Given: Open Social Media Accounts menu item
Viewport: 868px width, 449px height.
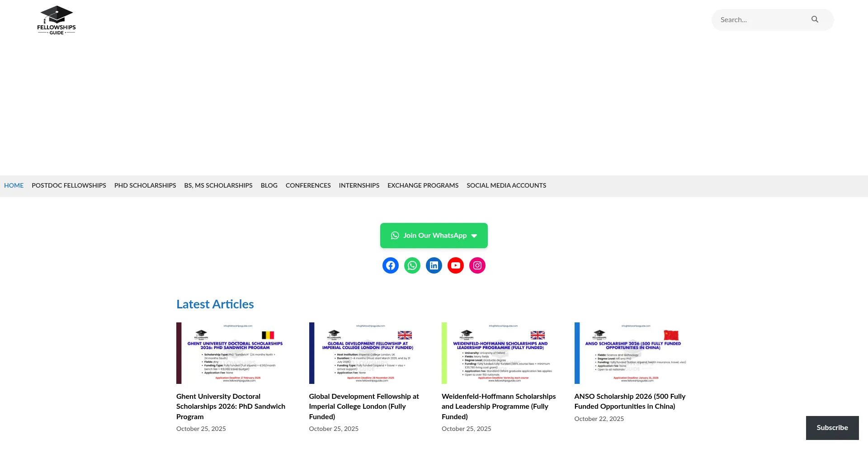Looking at the screenshot, I should pyautogui.click(x=506, y=185).
